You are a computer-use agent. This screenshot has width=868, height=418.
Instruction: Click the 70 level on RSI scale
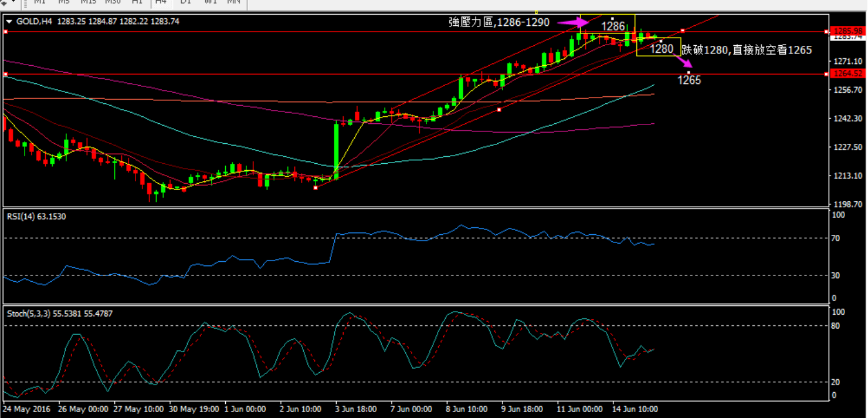point(835,238)
